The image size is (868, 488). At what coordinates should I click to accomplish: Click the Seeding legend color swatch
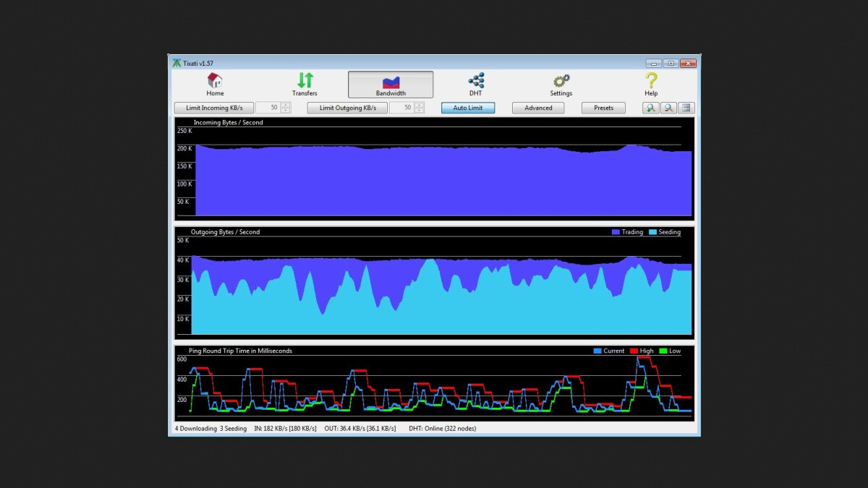(x=652, y=232)
